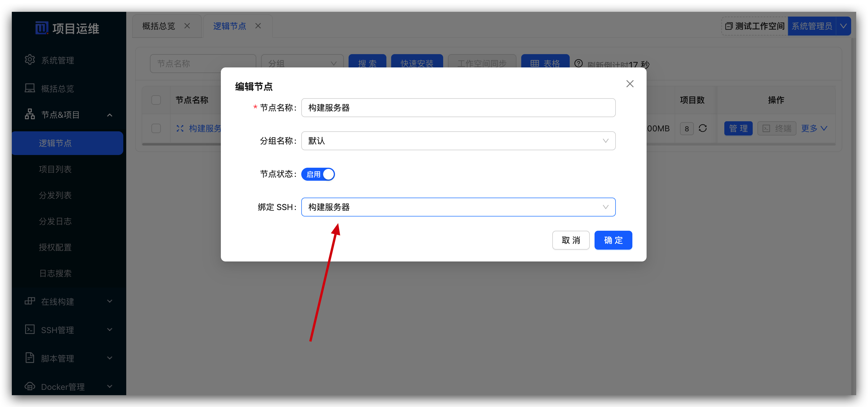Select the 概括总览 sidebar icon

30,88
